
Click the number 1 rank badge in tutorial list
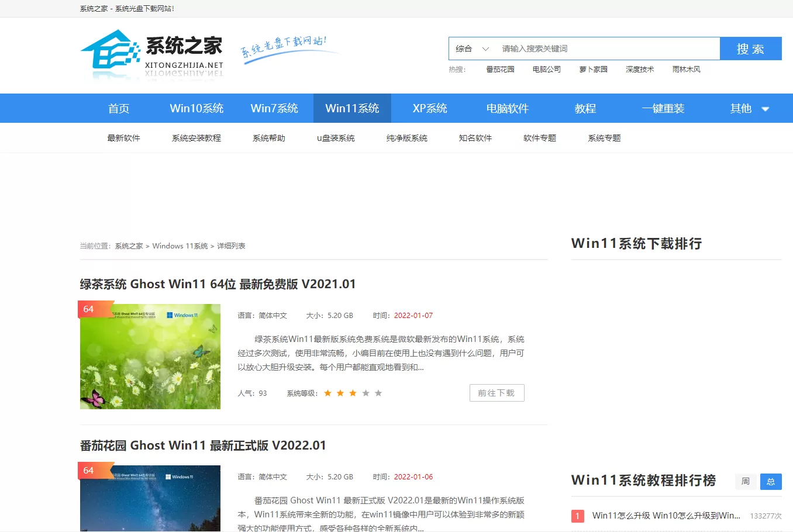(577, 516)
